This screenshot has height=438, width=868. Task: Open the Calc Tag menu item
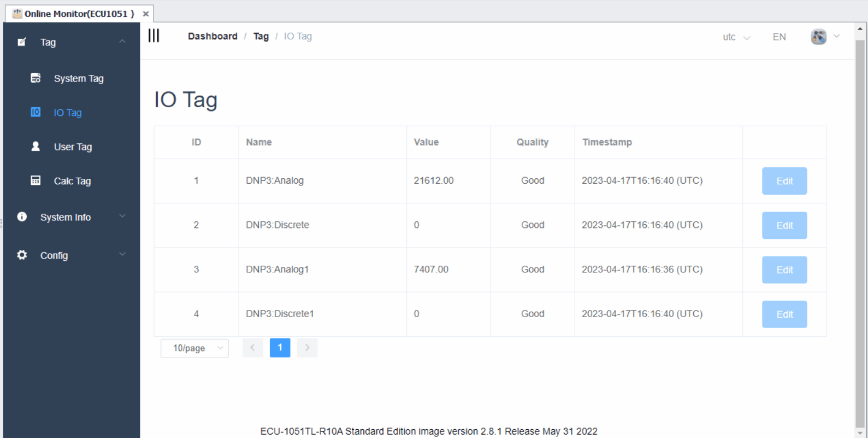click(72, 181)
